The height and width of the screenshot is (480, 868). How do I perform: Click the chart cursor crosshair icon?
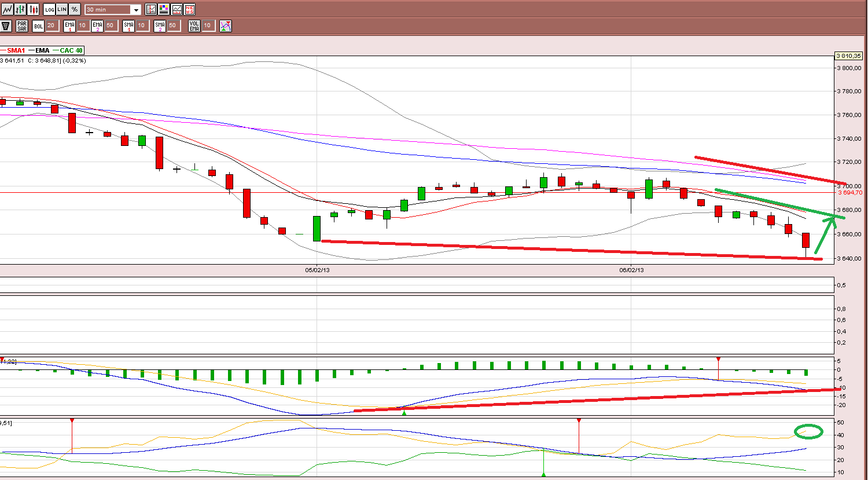[x=150, y=9]
